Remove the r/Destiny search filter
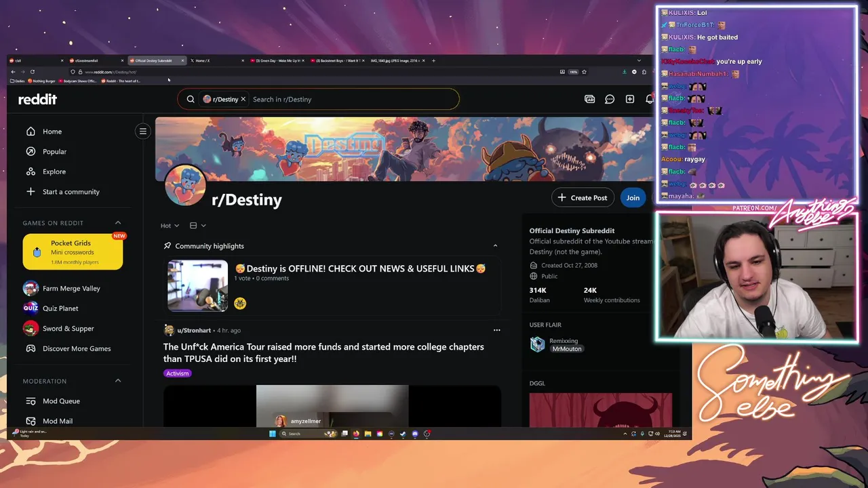 243,99
